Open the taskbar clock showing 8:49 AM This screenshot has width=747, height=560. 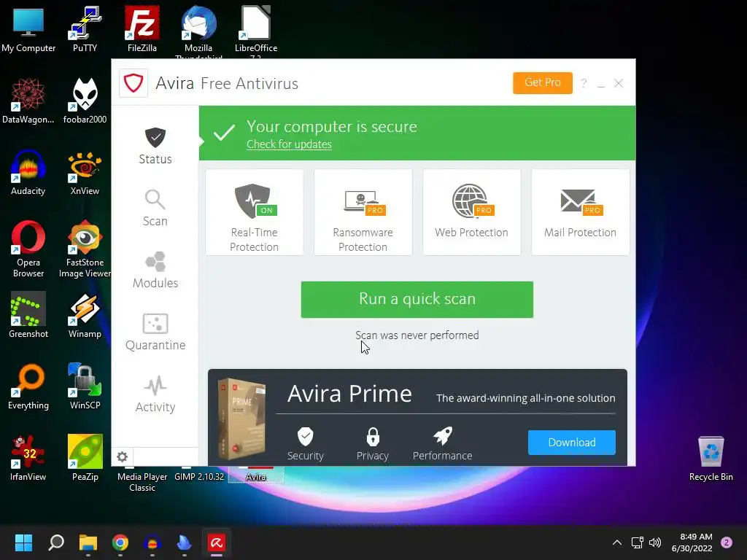pos(692,542)
